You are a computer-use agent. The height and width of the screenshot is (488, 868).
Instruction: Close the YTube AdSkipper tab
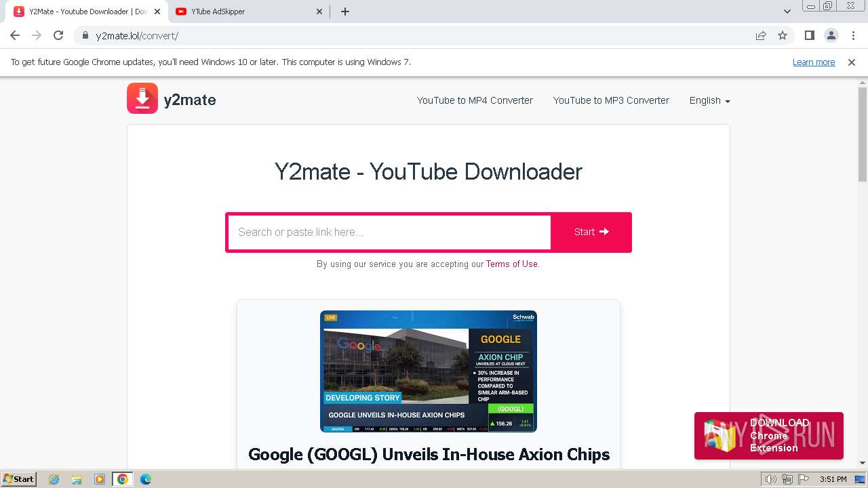pyautogui.click(x=319, y=12)
